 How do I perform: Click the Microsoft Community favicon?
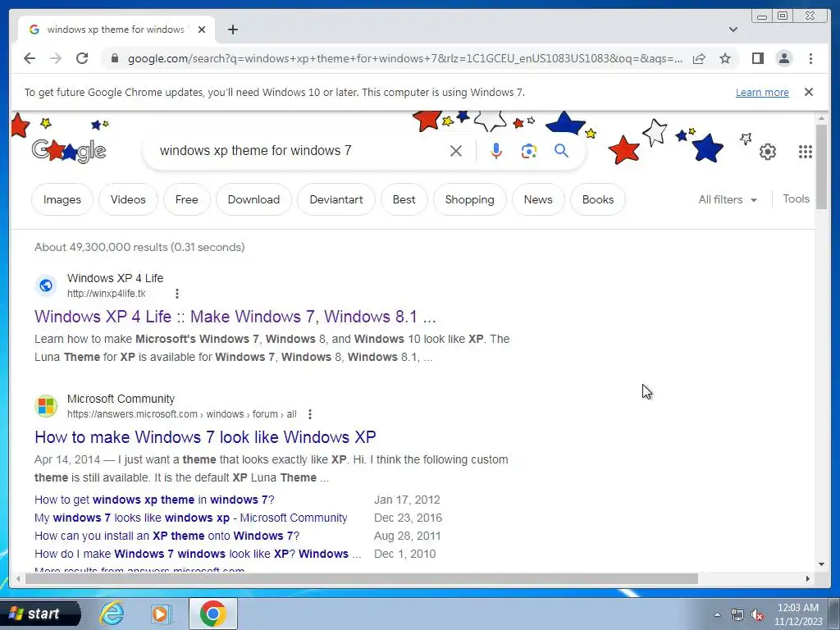(x=46, y=406)
